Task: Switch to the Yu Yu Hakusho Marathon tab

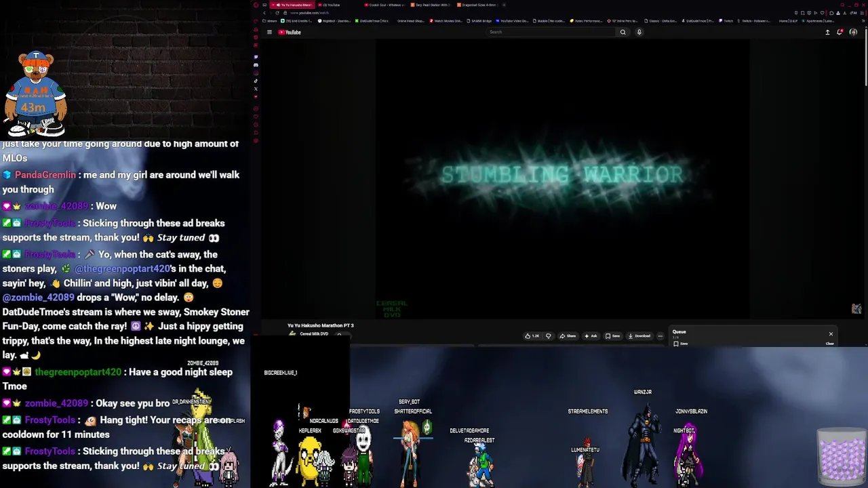Action: point(293,5)
